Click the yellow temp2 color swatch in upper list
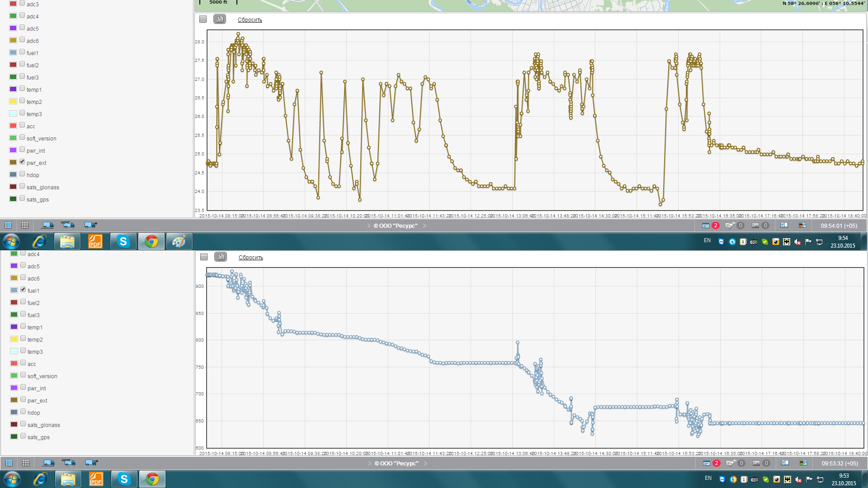 (x=13, y=101)
